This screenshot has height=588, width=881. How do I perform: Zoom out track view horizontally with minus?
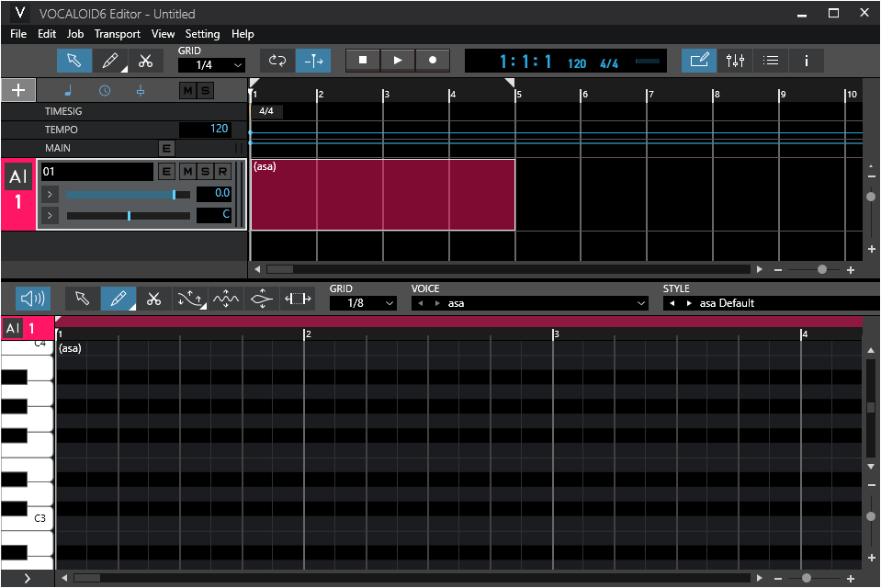tap(778, 270)
